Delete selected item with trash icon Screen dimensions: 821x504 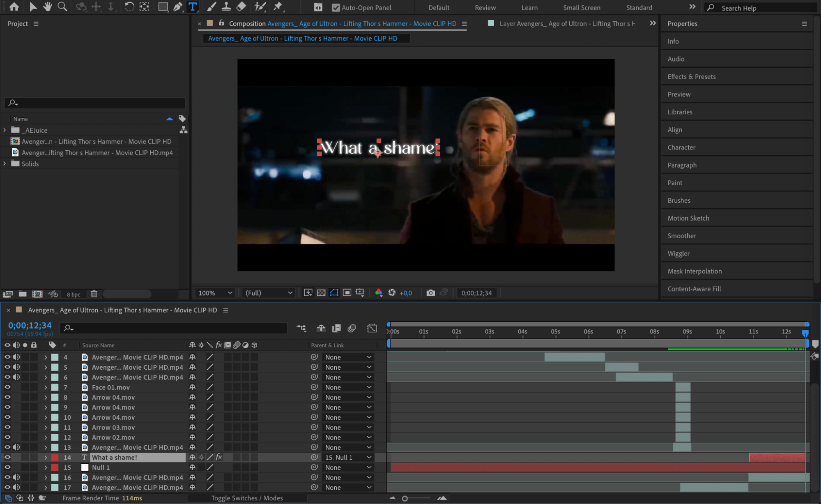pyautogui.click(x=94, y=294)
